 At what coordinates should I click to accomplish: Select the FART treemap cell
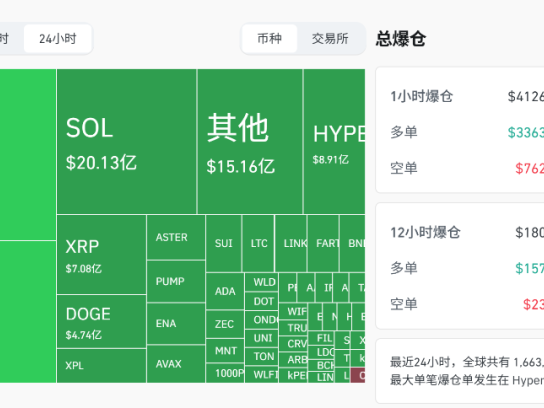pos(323,243)
